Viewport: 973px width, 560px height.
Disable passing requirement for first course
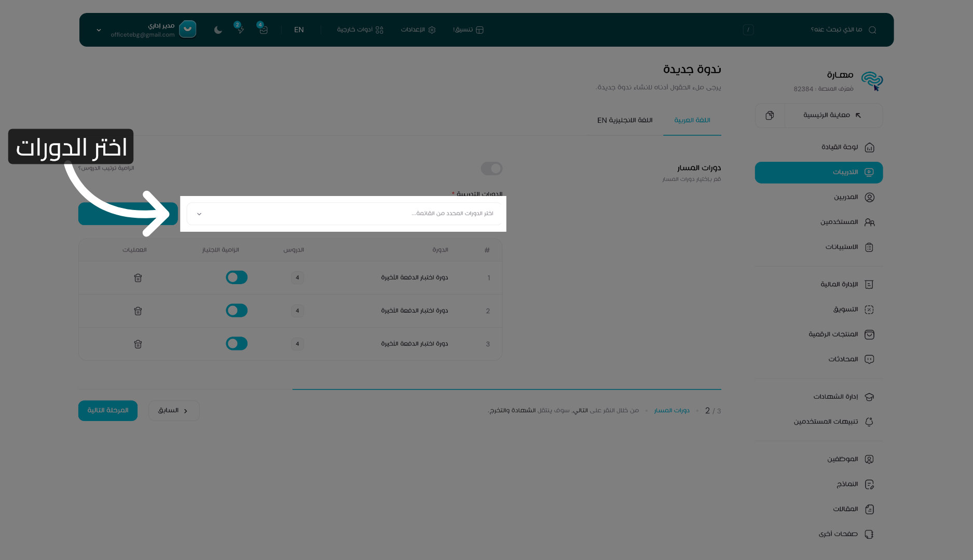click(x=237, y=277)
